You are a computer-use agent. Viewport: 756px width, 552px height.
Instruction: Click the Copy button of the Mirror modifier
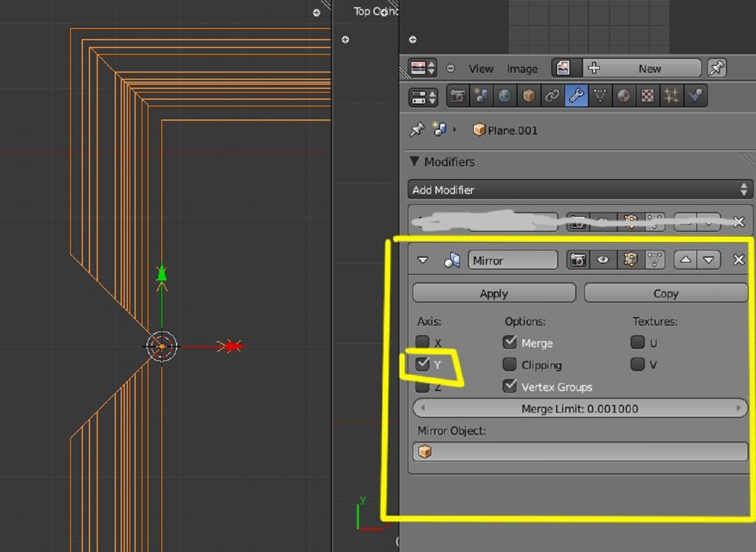pyautogui.click(x=666, y=293)
